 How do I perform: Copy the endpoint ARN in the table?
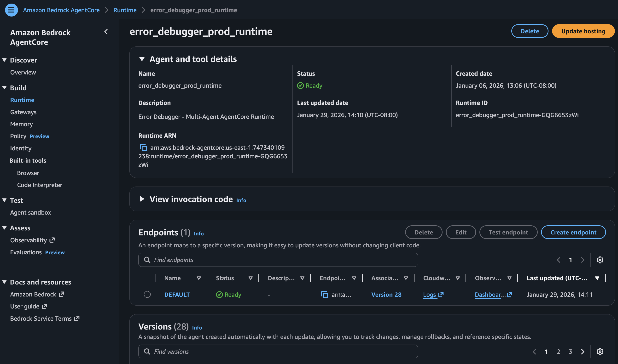(x=325, y=294)
